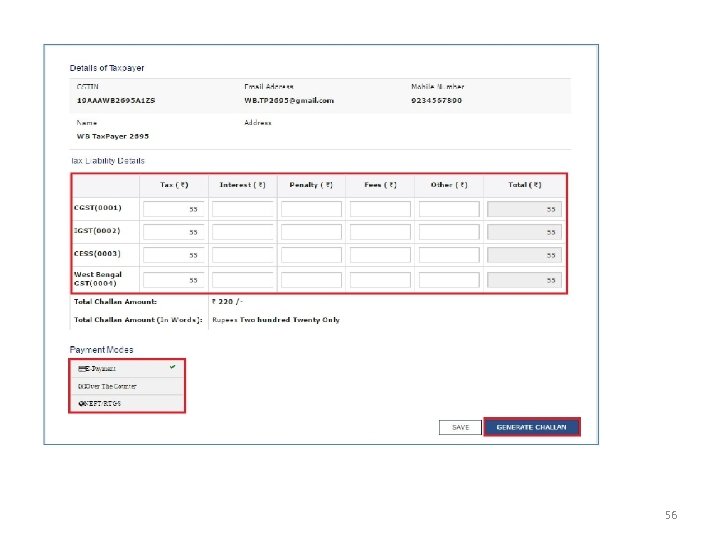Focus the CGST(0001) Other field
Image resolution: width=720 pixels, height=540 pixels.
(449, 209)
